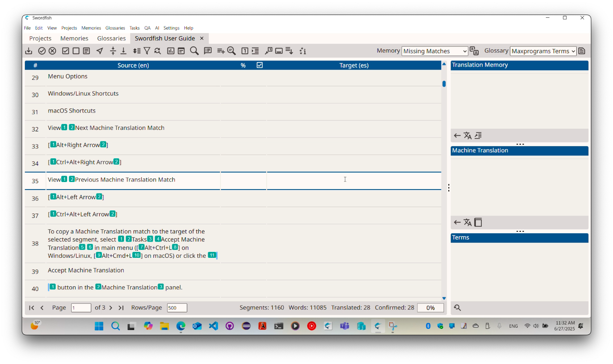Viewport: 613px width, 364px height.
Task: Click list edit icon in Translation Memory panel
Action: [x=478, y=136]
